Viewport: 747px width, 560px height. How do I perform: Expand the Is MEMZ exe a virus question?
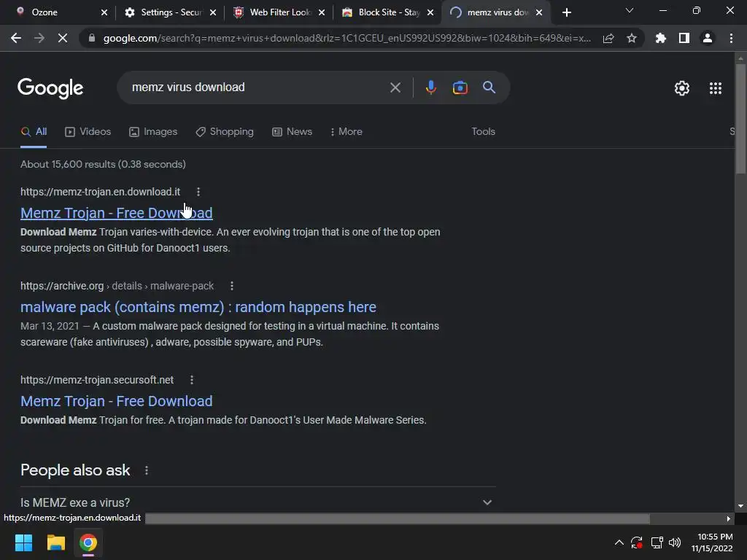click(258, 502)
